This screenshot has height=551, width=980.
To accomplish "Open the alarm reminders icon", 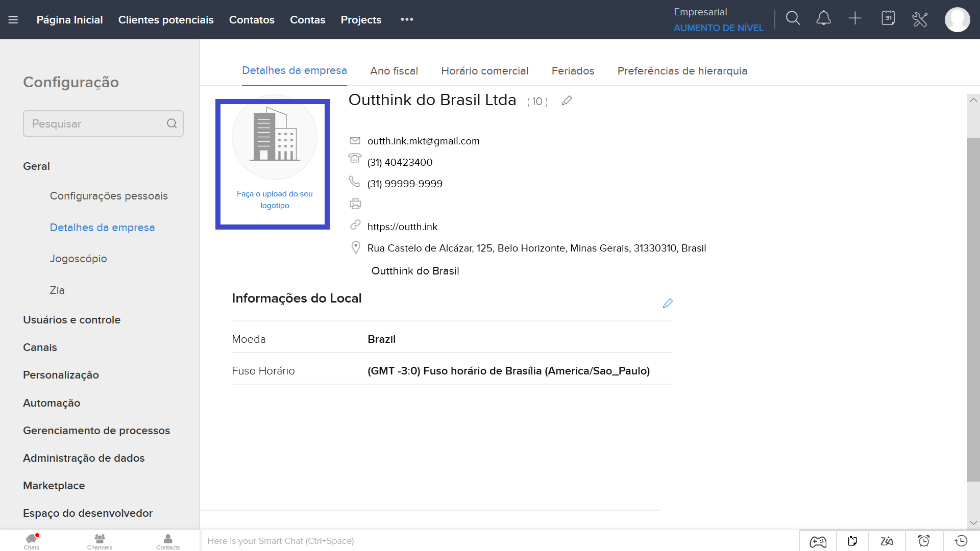I will [x=924, y=541].
